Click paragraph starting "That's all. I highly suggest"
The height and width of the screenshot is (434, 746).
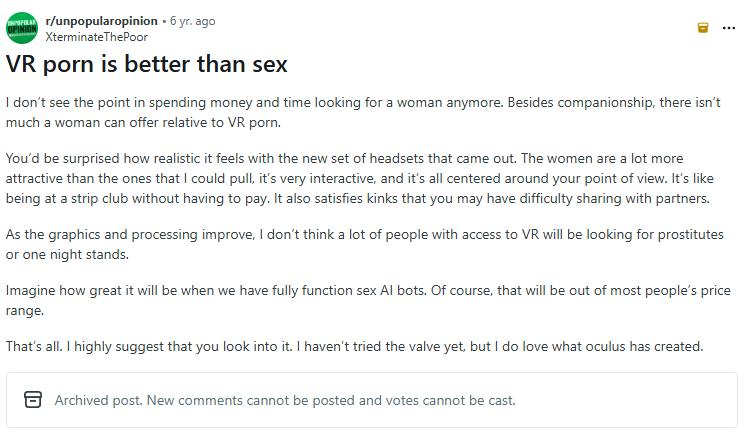[355, 347]
